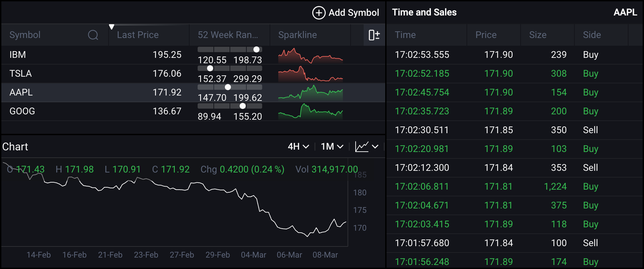This screenshot has width=644, height=269.
Task: Click the chart Vol 314,917.00 value
Action: [x=334, y=169]
